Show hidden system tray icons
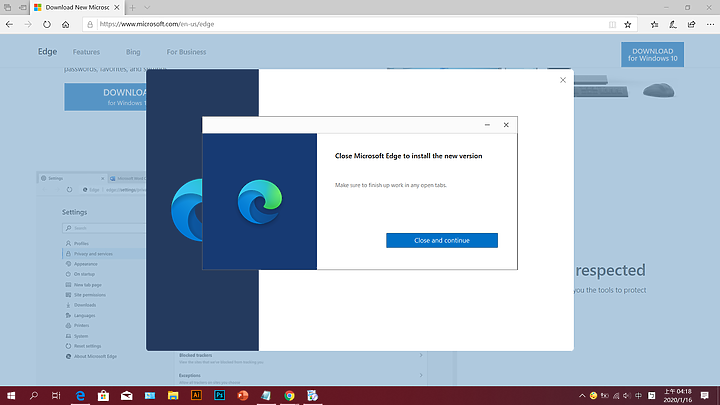The height and width of the screenshot is (405, 720). [x=582, y=395]
